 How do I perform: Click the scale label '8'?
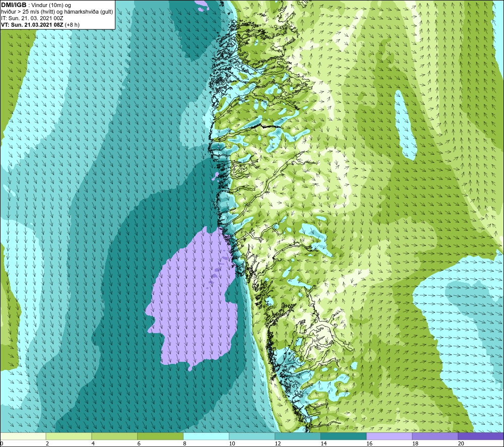[184, 443]
